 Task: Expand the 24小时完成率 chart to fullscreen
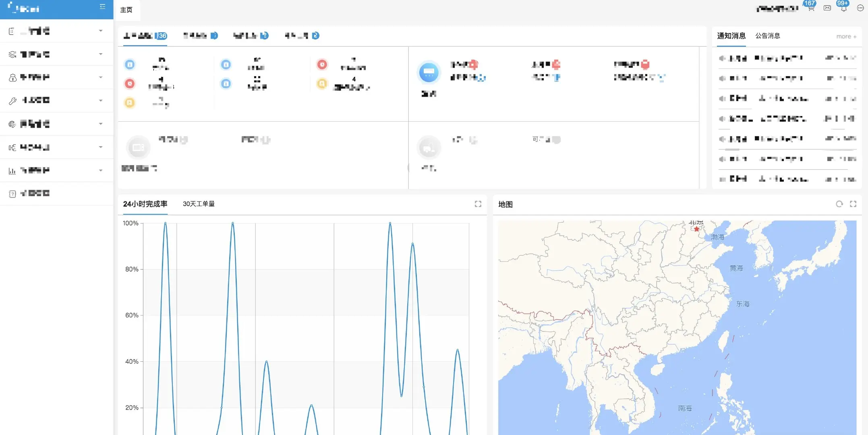pyautogui.click(x=478, y=204)
